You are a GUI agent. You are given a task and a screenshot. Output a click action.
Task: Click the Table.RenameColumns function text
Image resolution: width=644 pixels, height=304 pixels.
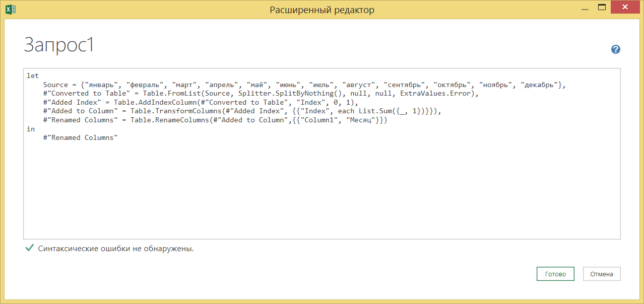[169, 120]
